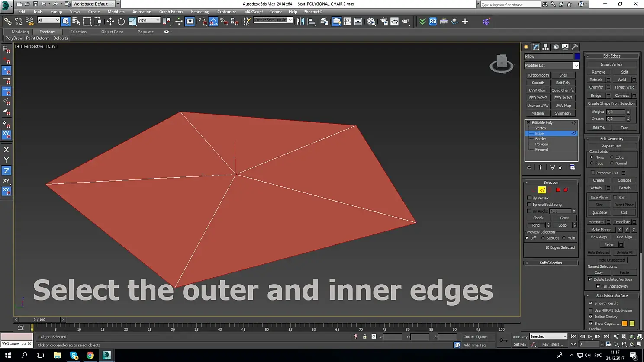Open the Modify command panel tab
Screen dimensions: 644x362
(x=536, y=47)
